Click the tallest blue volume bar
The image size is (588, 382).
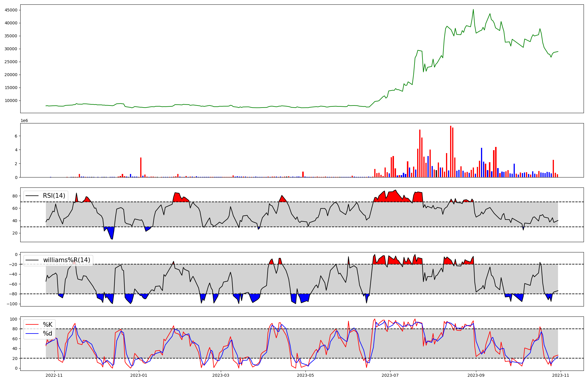click(x=482, y=162)
